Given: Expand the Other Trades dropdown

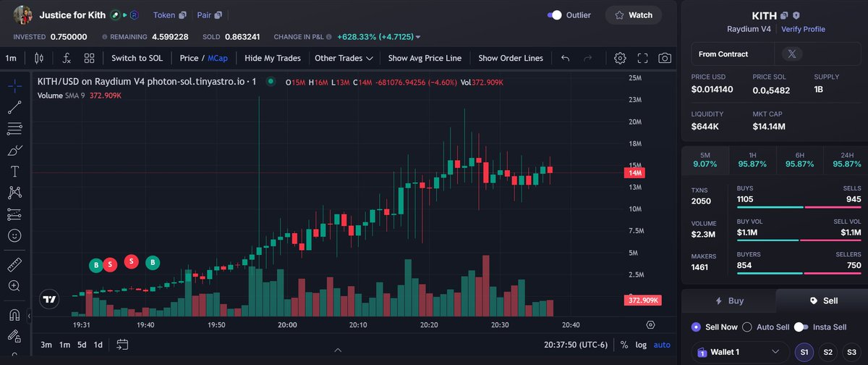Looking at the screenshot, I should click(344, 58).
